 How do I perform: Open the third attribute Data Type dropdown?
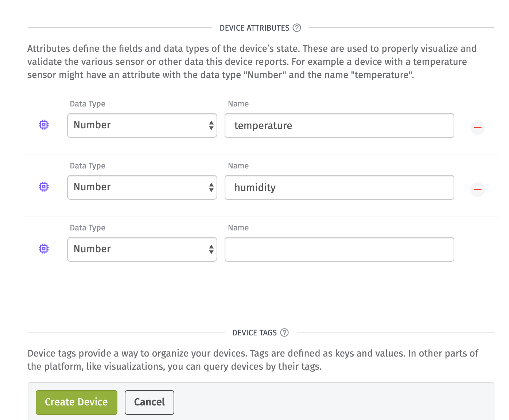[x=142, y=249]
